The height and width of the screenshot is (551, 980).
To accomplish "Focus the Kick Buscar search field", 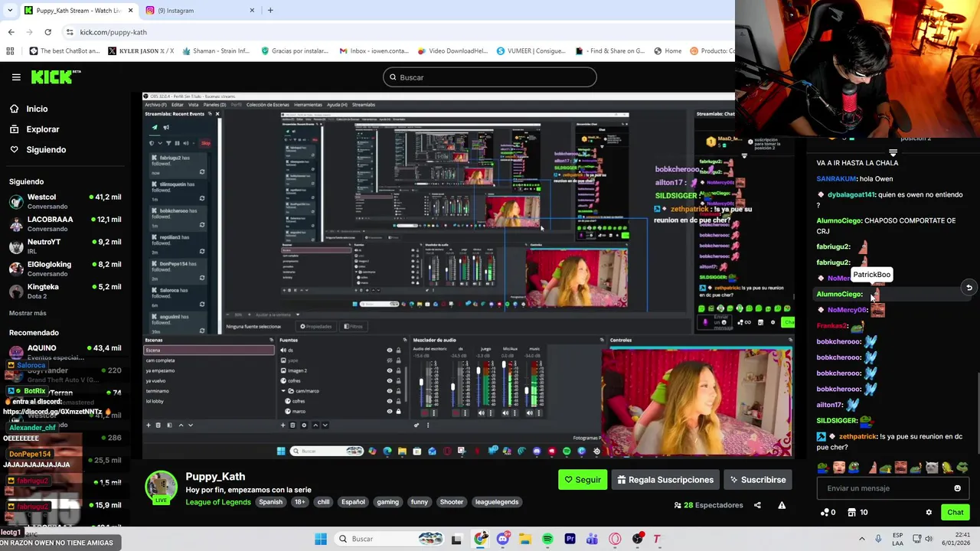I will [490, 77].
